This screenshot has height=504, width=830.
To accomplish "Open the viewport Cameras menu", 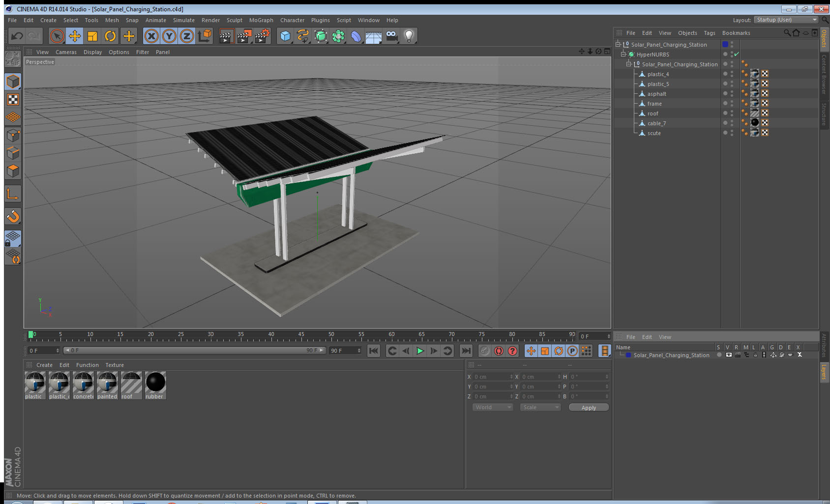I will 66,52.
